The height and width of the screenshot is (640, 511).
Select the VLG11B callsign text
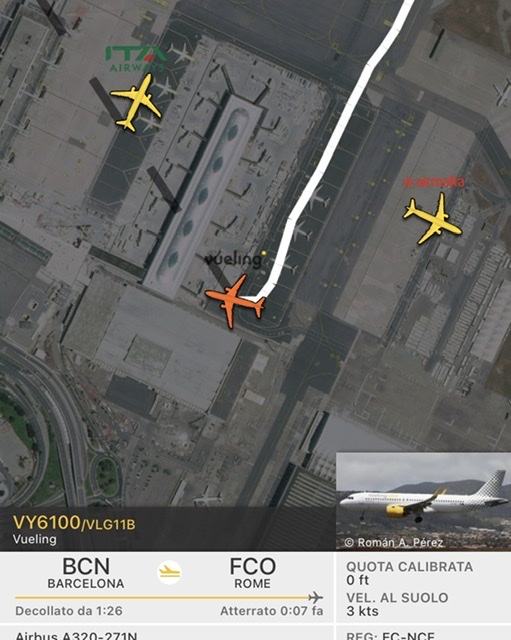click(110, 524)
